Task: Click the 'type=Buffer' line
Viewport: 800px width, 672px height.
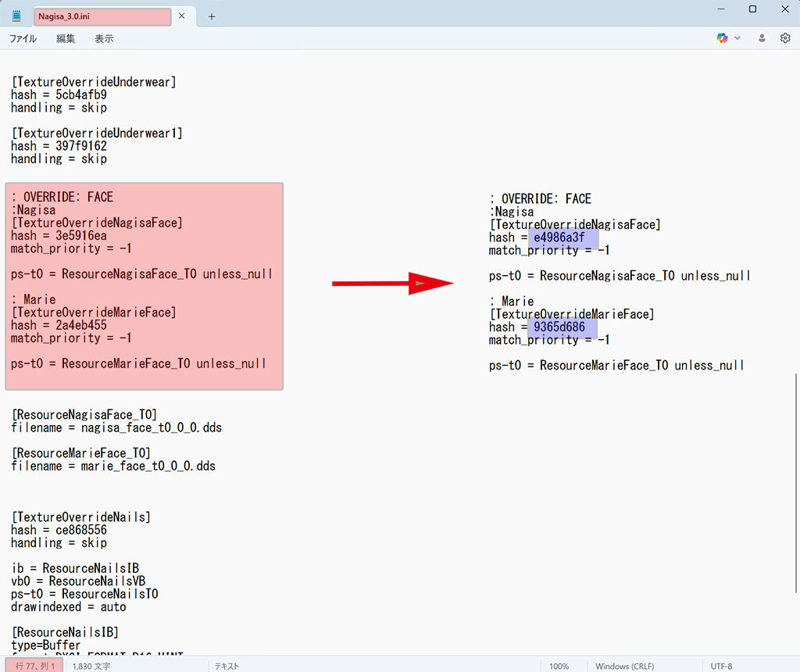Action: [45, 645]
